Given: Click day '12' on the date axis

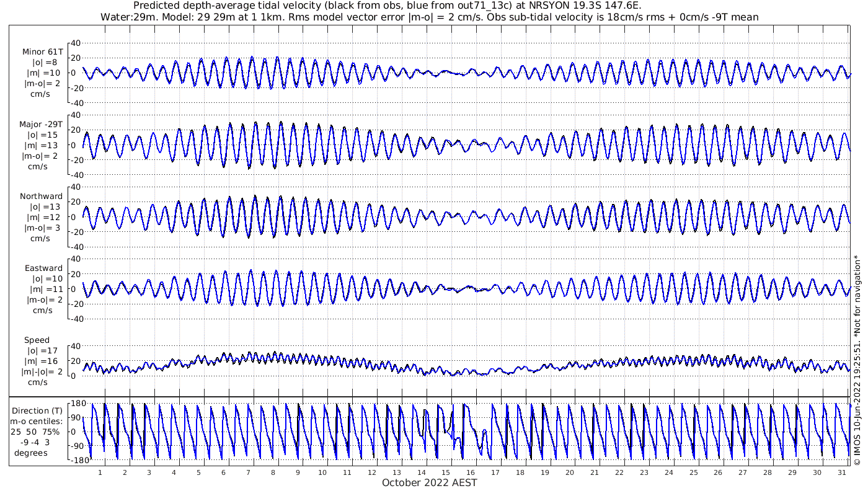Looking at the screenshot, I should click(372, 472).
